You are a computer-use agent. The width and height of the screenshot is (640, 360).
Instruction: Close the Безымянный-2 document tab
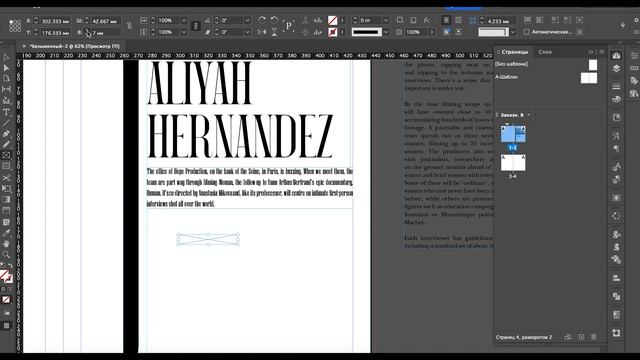24,46
